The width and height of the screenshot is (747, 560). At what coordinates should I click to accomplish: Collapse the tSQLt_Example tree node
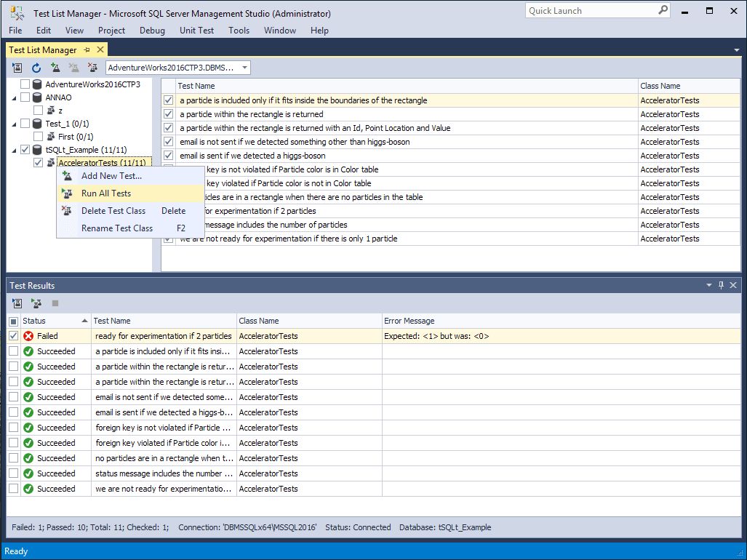tap(14, 151)
